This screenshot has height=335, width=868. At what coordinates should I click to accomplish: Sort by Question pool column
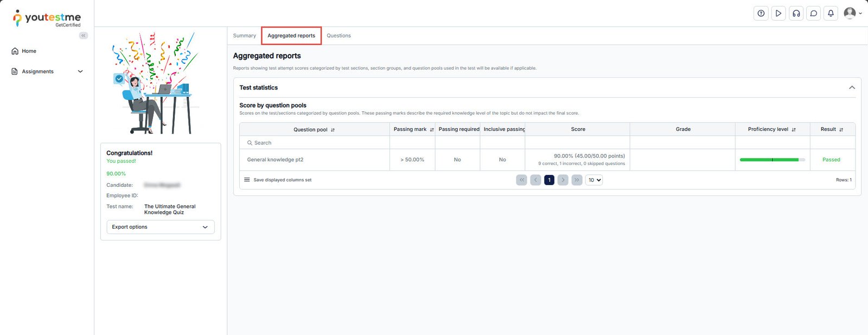333,130
